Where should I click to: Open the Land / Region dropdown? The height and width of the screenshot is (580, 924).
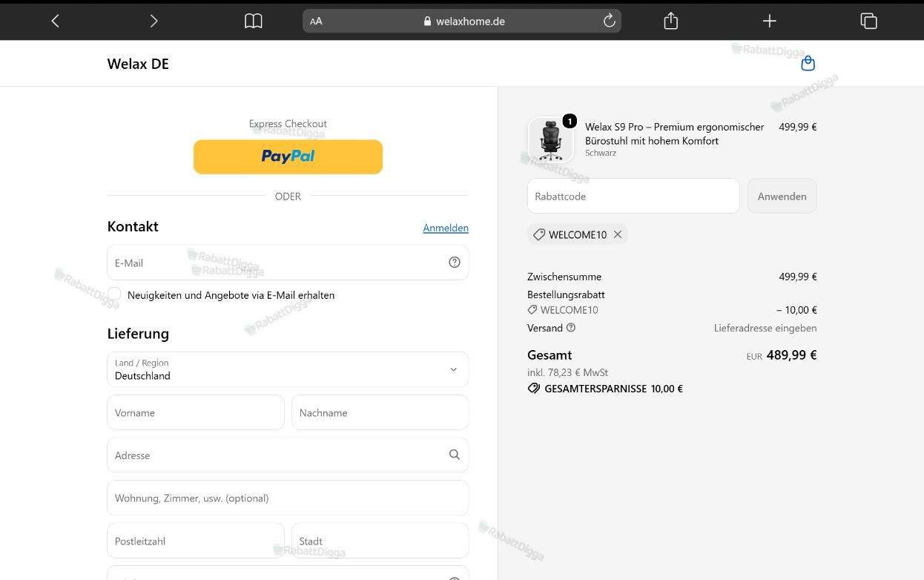[x=288, y=369]
